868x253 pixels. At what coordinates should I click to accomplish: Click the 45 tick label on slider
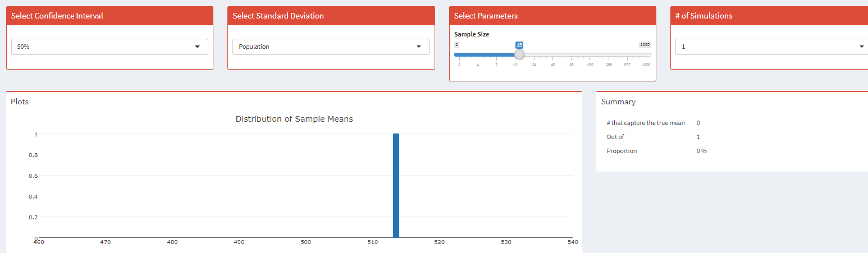(552, 65)
